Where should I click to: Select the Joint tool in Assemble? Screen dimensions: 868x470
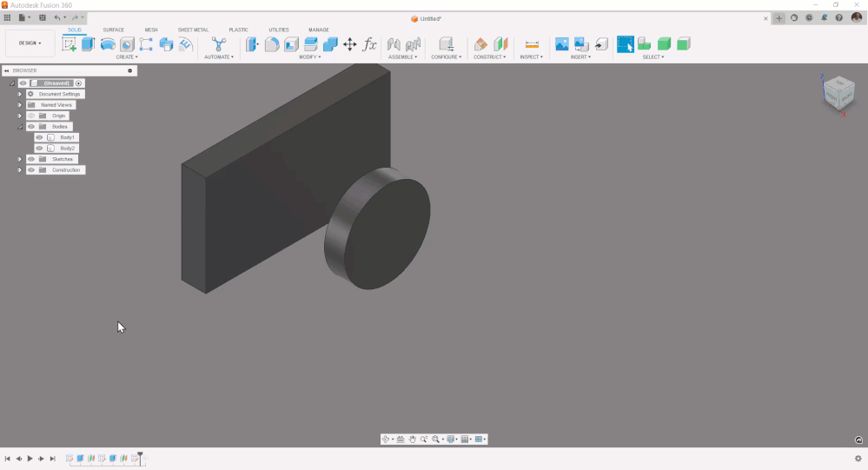394,44
